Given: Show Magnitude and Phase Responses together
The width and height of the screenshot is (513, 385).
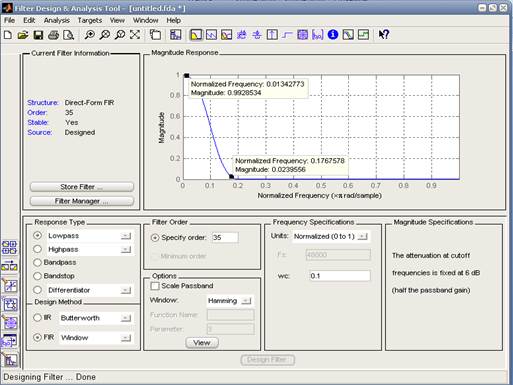Looking at the screenshot, I should (x=226, y=35).
